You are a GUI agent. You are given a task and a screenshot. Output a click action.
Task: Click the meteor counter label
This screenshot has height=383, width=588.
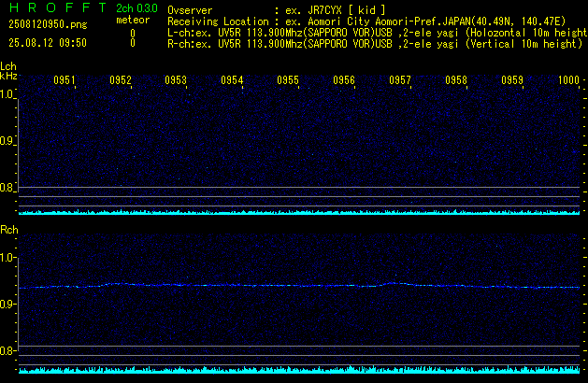133,20
